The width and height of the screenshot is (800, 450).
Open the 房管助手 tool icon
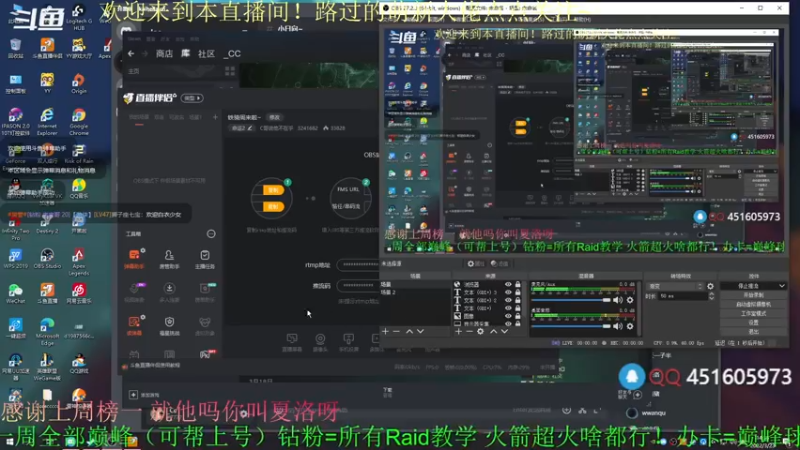tap(169, 258)
